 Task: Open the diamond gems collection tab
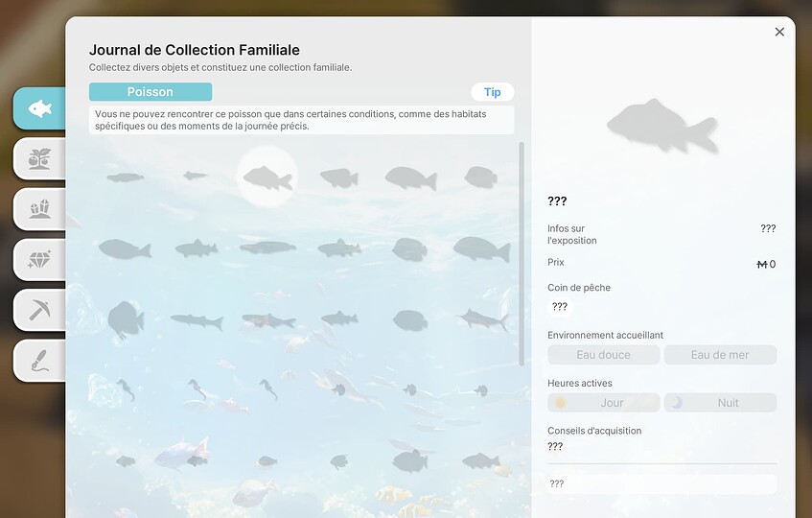pos(39,259)
